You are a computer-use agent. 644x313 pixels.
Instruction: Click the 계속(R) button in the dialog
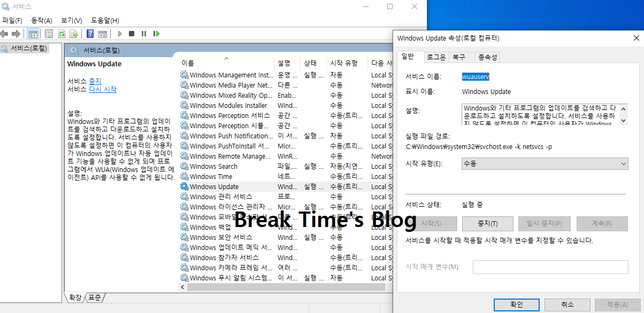(x=602, y=224)
